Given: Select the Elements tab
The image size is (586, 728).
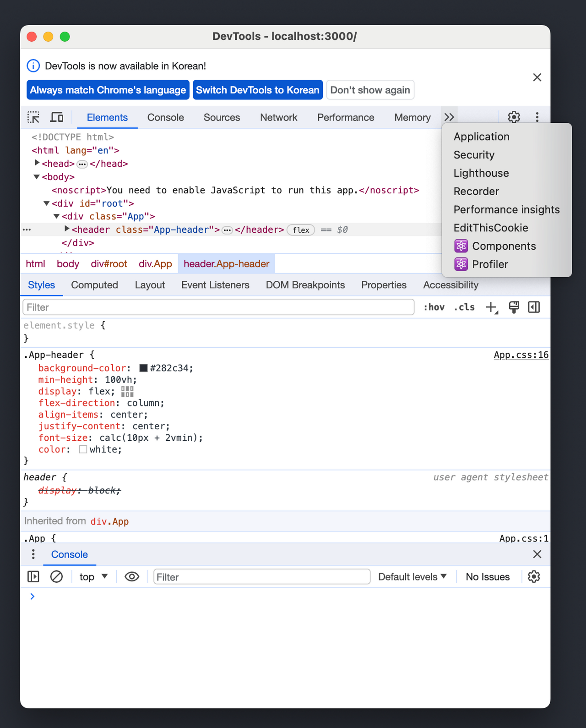Looking at the screenshot, I should (x=107, y=118).
